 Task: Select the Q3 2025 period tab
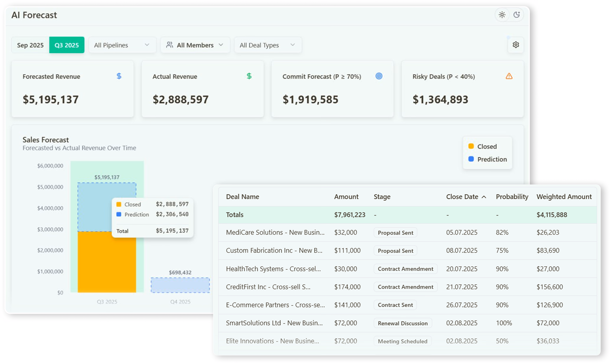[67, 45]
